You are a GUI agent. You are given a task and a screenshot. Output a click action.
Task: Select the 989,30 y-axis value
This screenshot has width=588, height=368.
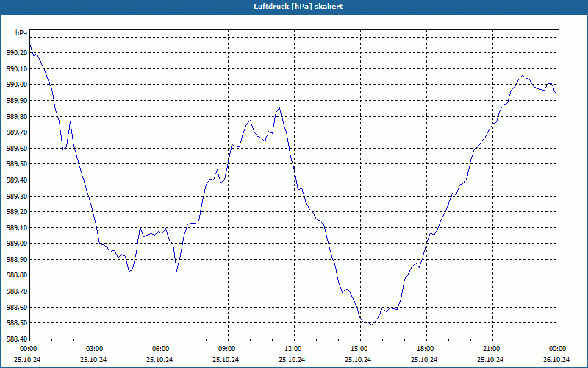tap(17, 196)
